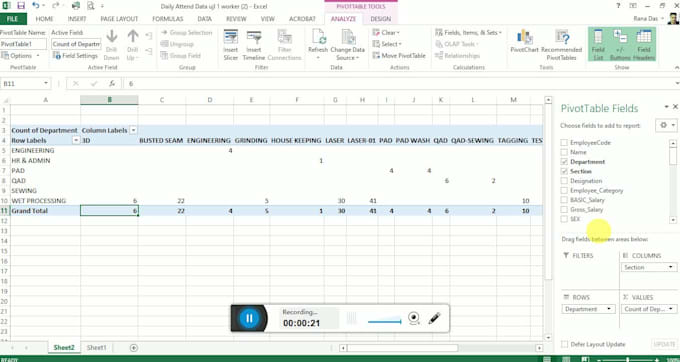Uncheck the Section field

564,171
